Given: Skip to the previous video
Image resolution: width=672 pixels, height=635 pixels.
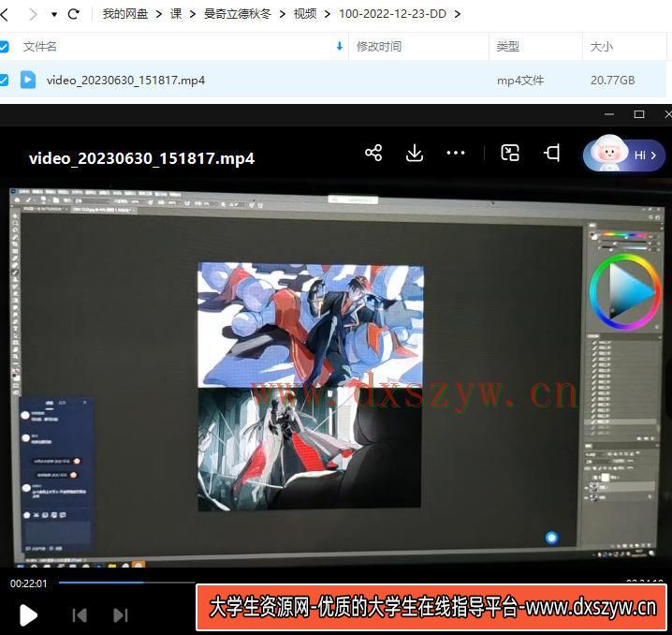Looking at the screenshot, I should 80,615.
